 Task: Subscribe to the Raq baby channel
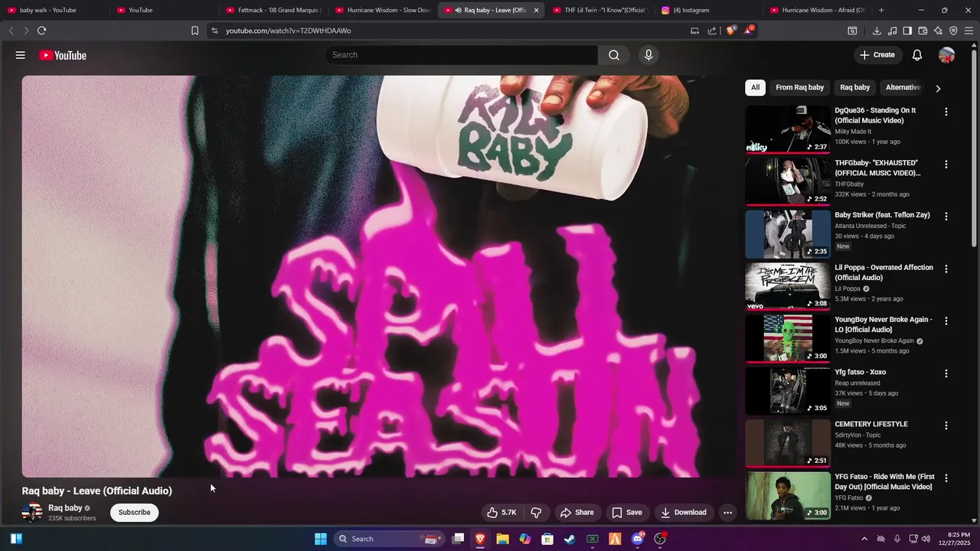point(134,513)
